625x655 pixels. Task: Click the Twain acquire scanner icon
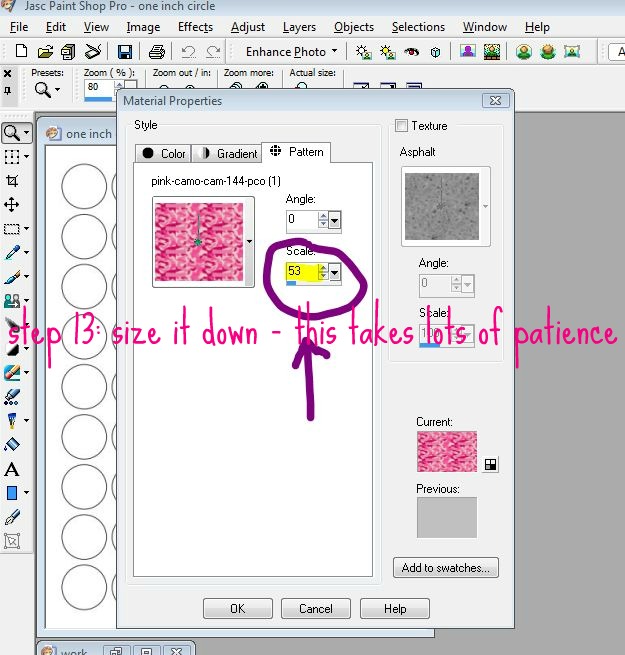point(93,51)
